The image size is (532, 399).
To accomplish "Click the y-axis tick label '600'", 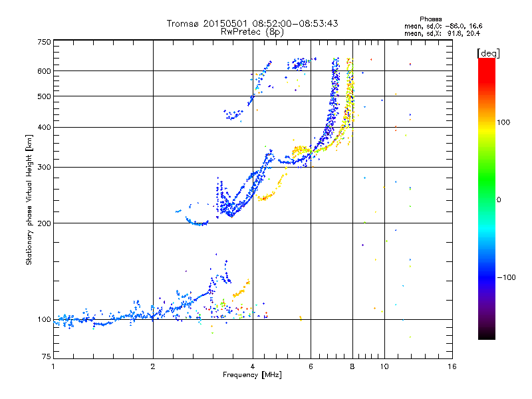I will [x=44, y=71].
